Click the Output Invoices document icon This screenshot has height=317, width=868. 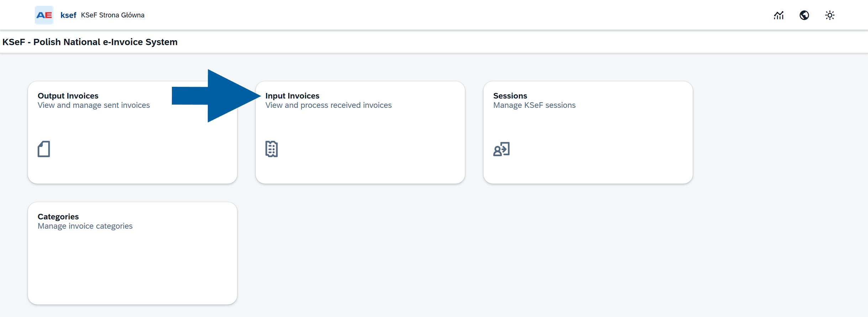tap(44, 149)
